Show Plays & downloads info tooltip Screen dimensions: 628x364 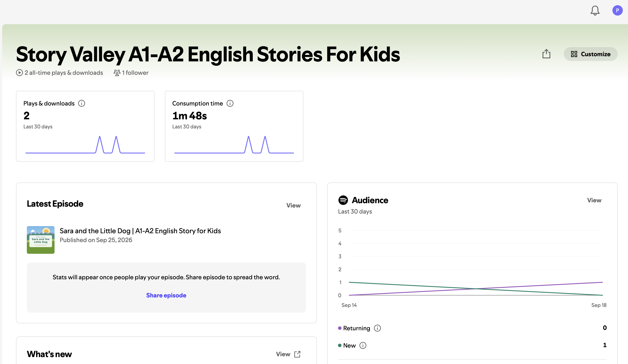[82, 103]
